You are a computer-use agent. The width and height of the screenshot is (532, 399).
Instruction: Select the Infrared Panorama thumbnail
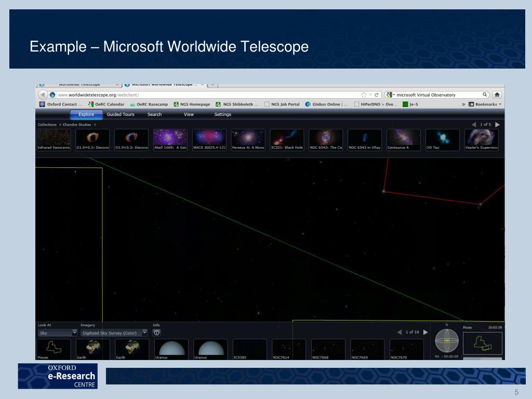click(54, 140)
